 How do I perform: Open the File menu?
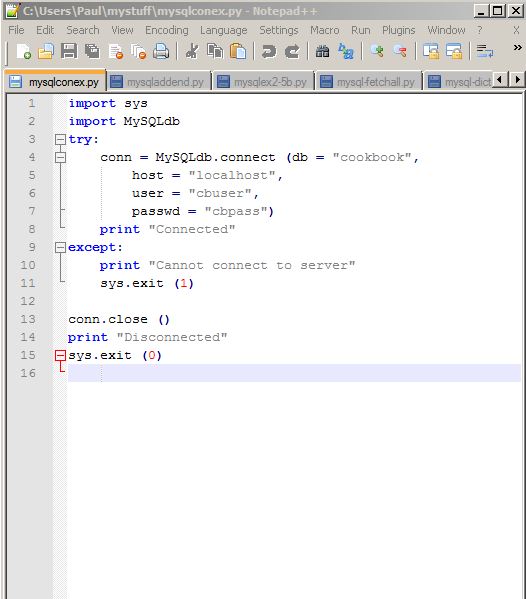(16, 30)
